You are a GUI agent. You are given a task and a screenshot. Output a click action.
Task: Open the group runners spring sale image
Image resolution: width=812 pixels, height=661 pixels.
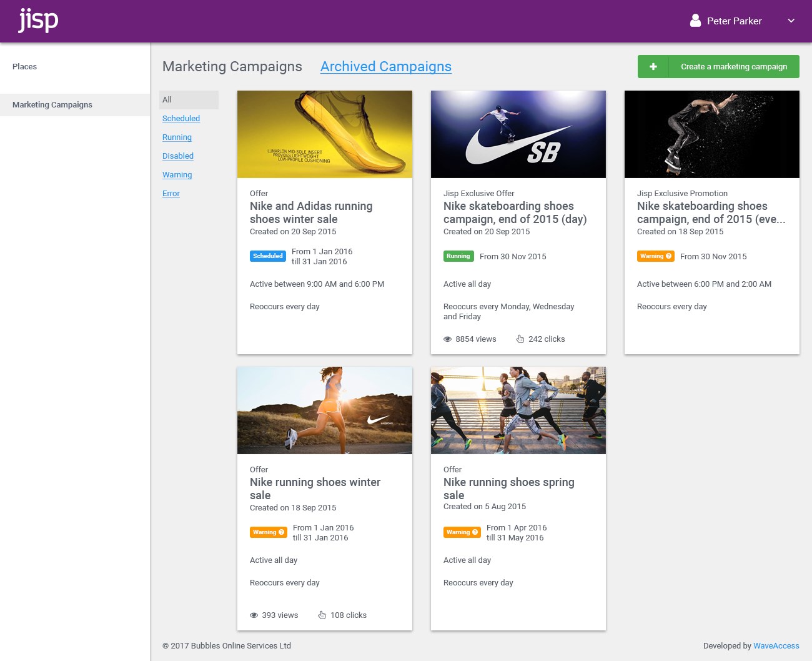[518, 410]
